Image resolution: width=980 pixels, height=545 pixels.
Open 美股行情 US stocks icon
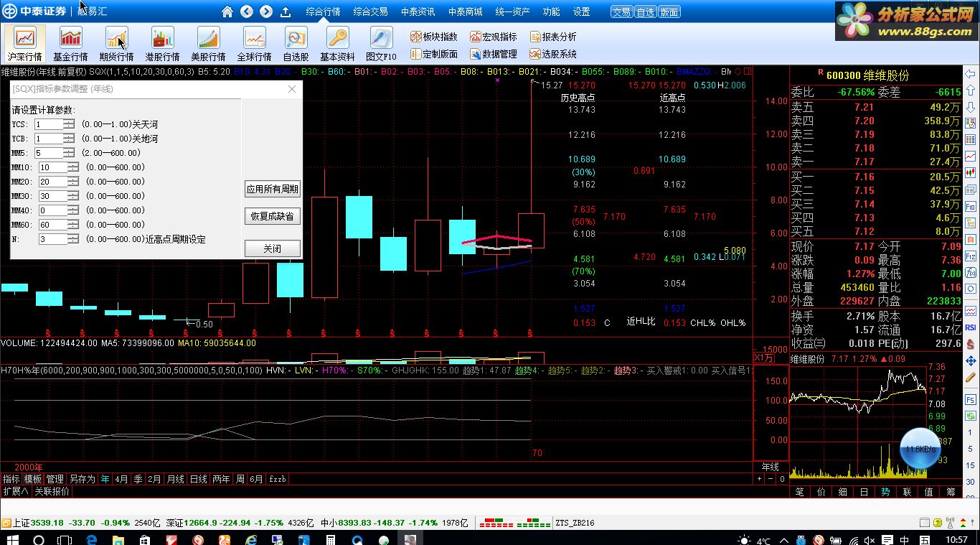(208, 43)
